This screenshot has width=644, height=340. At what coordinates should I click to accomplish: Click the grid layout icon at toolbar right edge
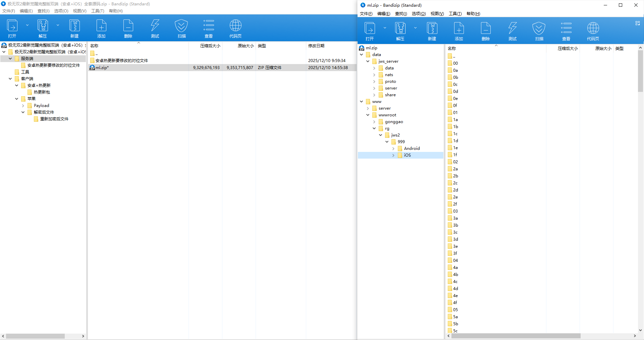click(637, 23)
